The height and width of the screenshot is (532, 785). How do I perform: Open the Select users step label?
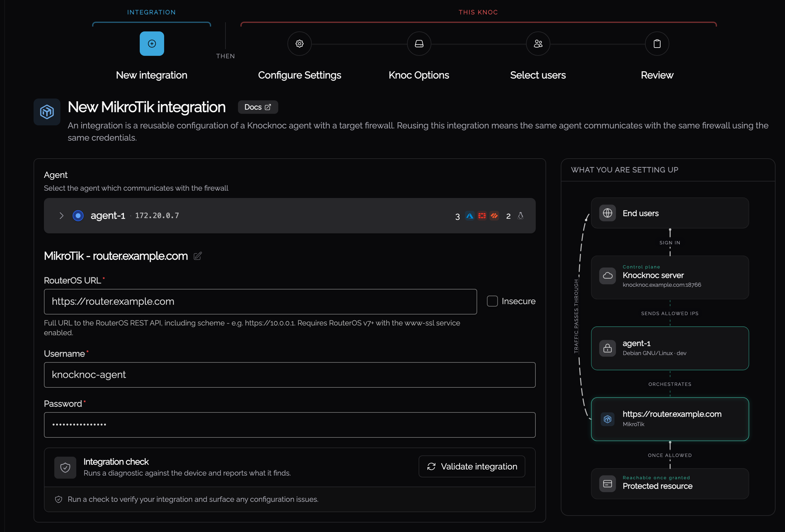click(538, 75)
